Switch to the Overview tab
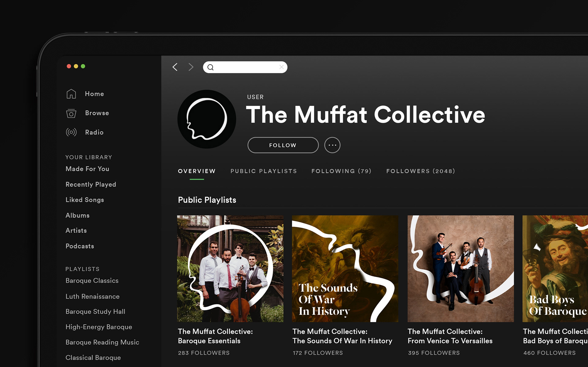Screen dimensions: 588x367 (x=197, y=171)
